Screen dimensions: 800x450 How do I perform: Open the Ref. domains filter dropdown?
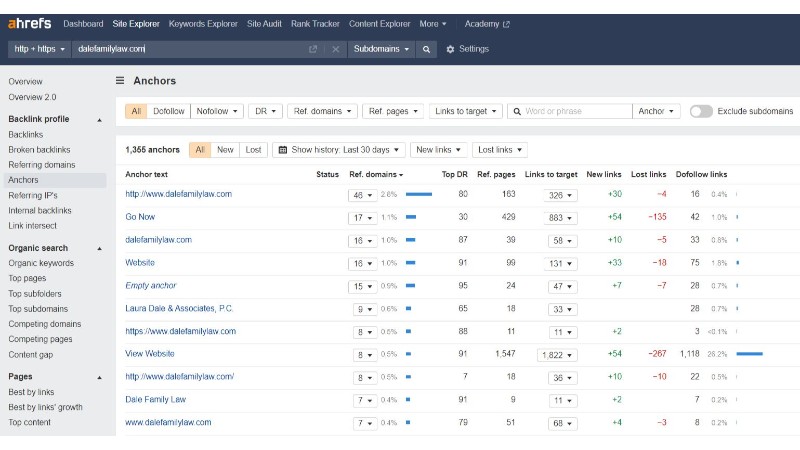coord(322,111)
